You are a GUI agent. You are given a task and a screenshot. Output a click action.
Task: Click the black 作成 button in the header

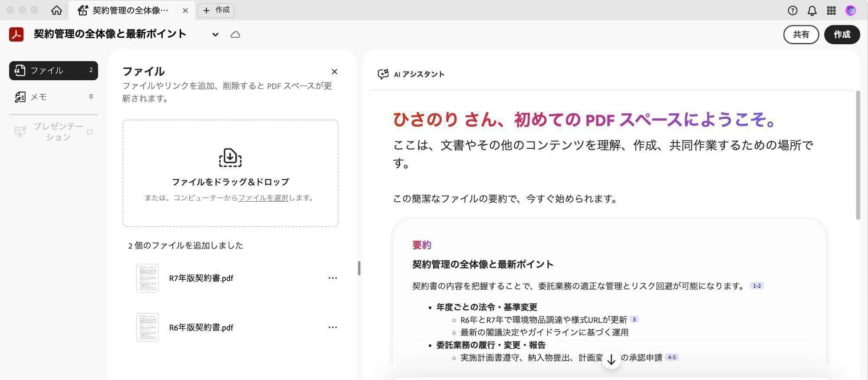842,34
